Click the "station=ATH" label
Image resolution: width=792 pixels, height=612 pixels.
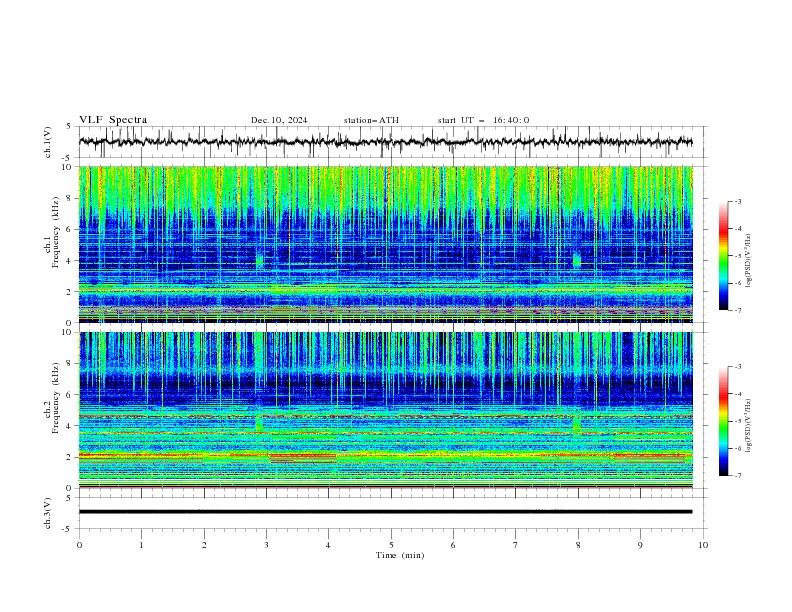click(371, 120)
